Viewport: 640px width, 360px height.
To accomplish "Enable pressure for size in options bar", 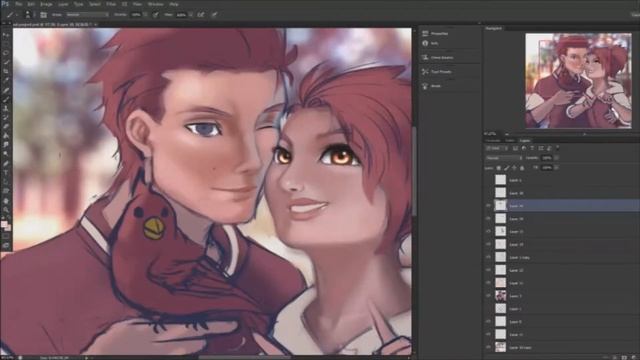I will (x=214, y=15).
